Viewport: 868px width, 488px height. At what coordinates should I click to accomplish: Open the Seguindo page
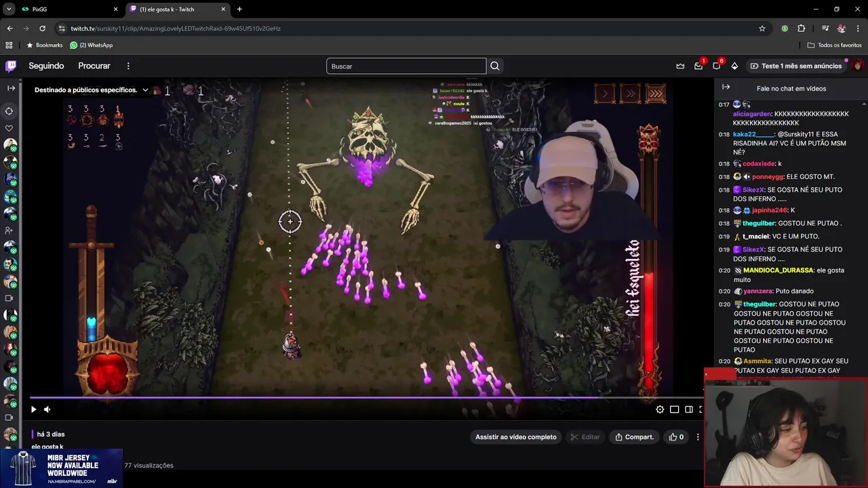(x=46, y=66)
